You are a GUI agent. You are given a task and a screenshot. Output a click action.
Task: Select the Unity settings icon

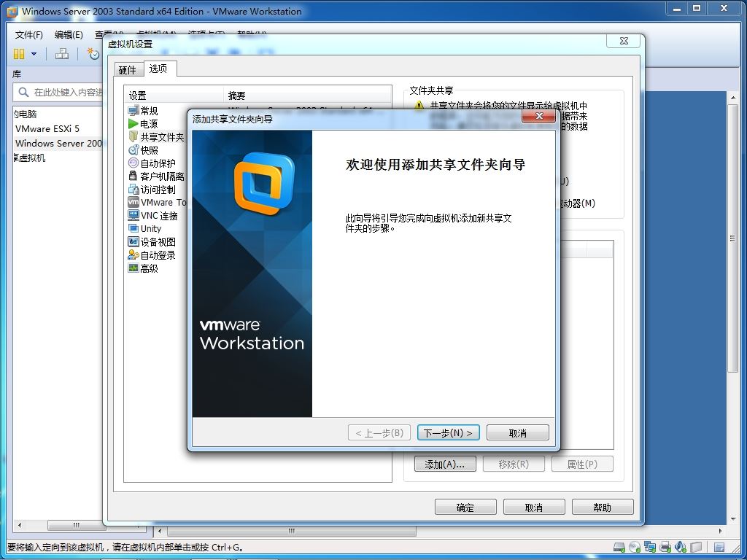tap(133, 228)
